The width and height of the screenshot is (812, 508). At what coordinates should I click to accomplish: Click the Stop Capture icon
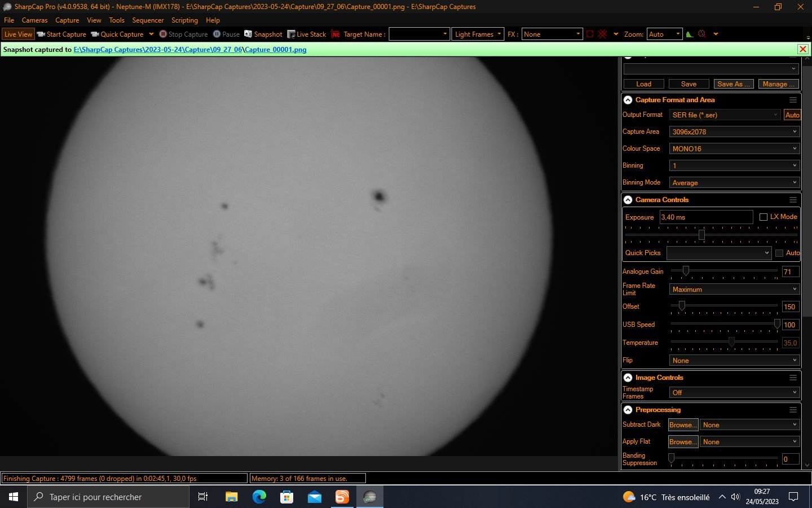[x=163, y=34]
